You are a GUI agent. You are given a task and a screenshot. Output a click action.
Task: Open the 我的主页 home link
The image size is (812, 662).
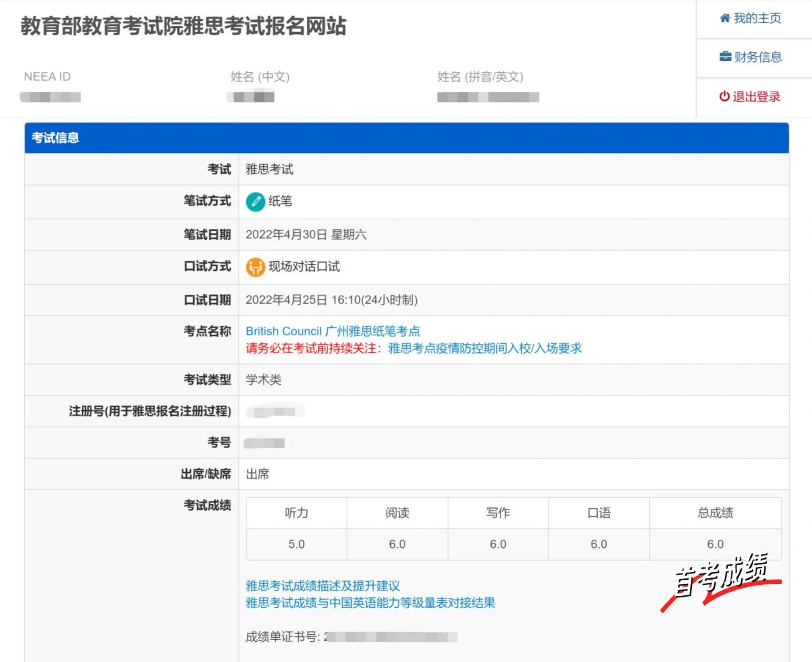tap(750, 19)
